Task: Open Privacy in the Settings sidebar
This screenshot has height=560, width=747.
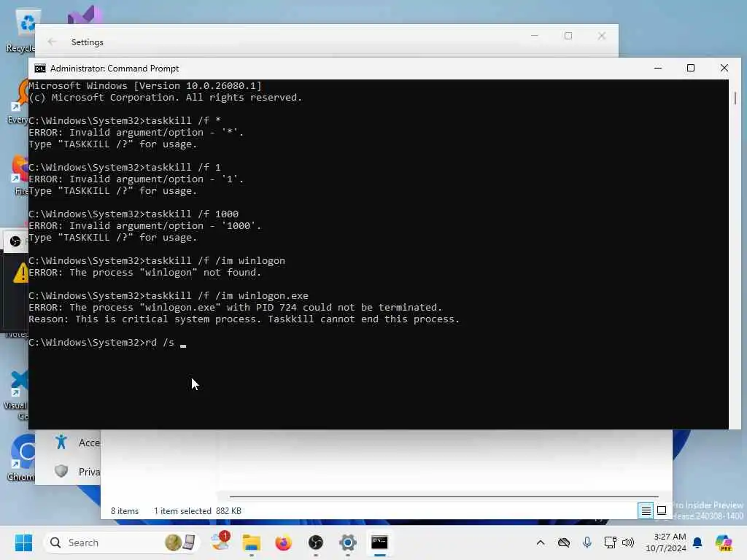Action: (x=76, y=472)
